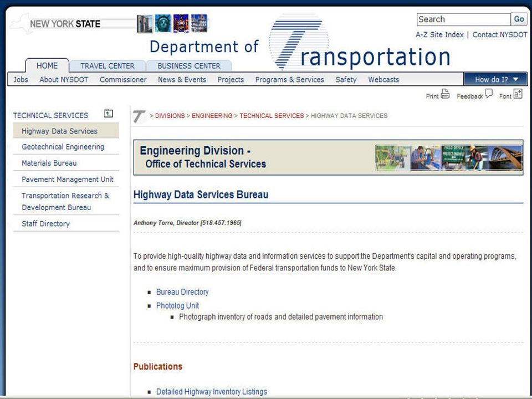Click the Font link text

click(505, 96)
